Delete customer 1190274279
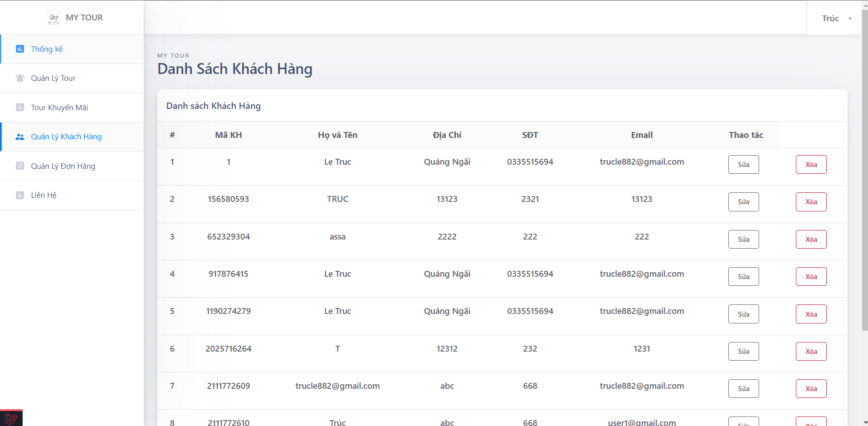This screenshot has width=868, height=426. click(x=811, y=314)
